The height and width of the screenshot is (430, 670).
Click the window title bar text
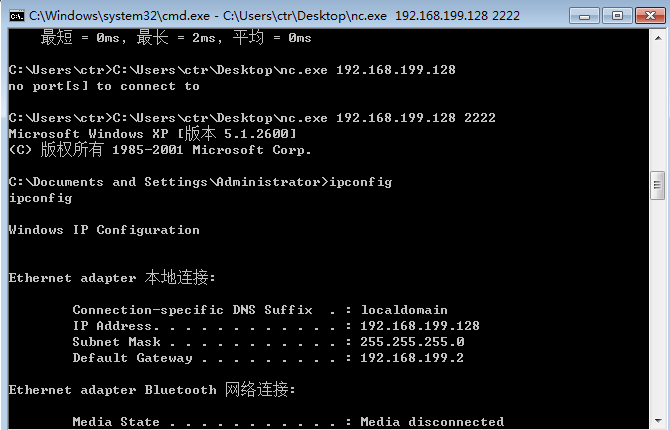pos(274,16)
